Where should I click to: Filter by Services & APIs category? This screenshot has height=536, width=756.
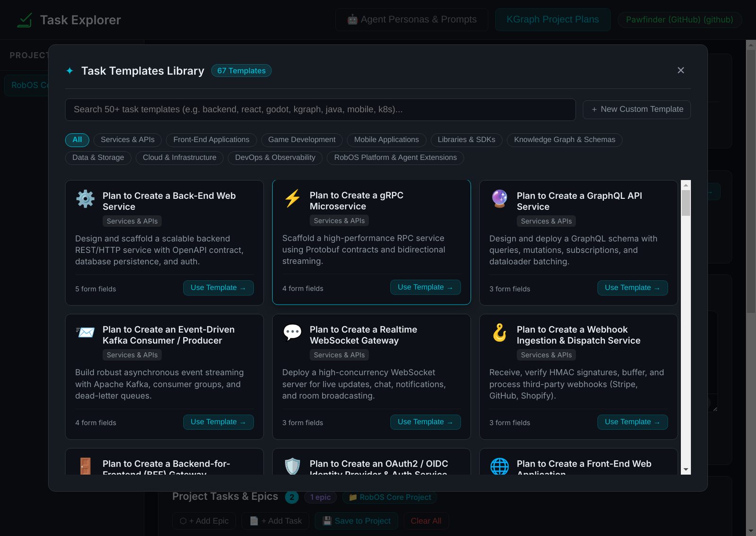[x=128, y=140]
